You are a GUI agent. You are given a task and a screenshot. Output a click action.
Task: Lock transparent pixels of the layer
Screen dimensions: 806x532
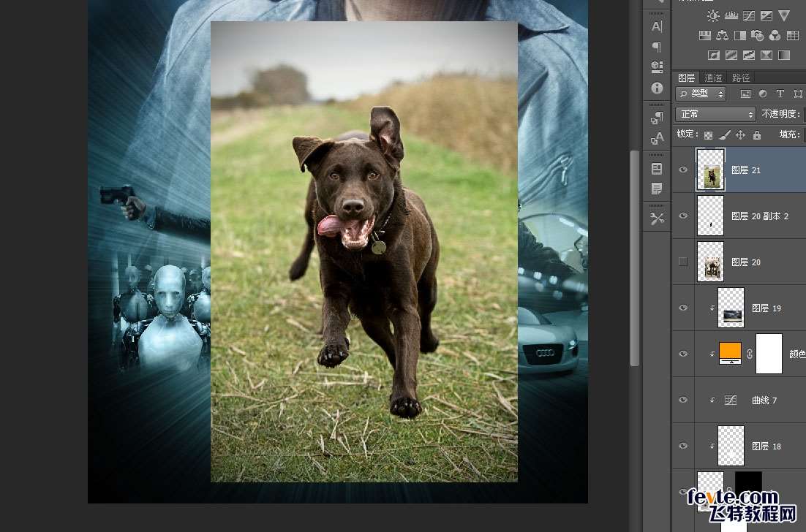708,135
